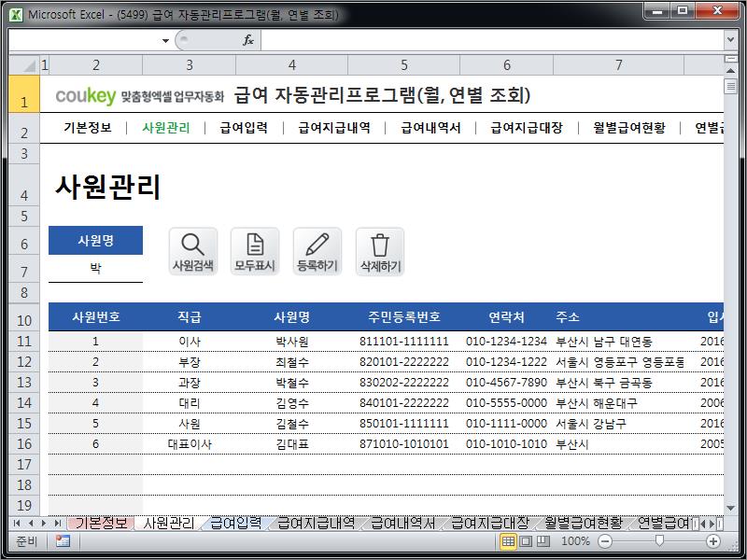Click the macro record icon in status bar
Viewport: 747px width, 560px height.
click(x=63, y=541)
